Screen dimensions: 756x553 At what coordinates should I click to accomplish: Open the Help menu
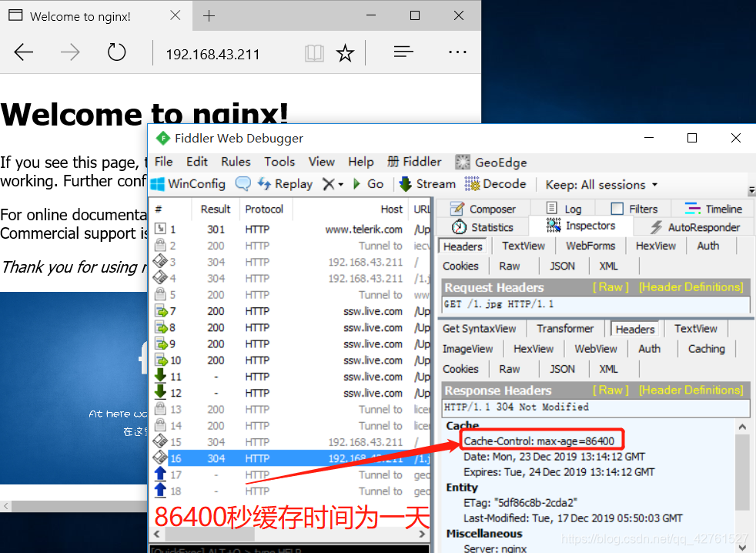click(x=361, y=162)
